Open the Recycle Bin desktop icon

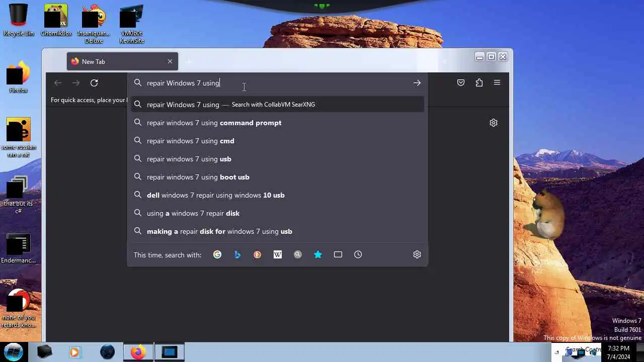(x=19, y=21)
